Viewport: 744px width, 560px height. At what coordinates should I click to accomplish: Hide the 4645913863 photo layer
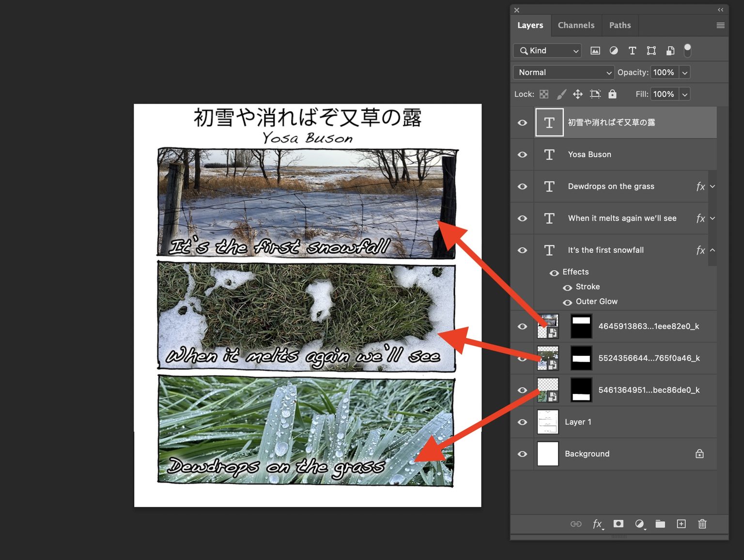click(x=522, y=326)
